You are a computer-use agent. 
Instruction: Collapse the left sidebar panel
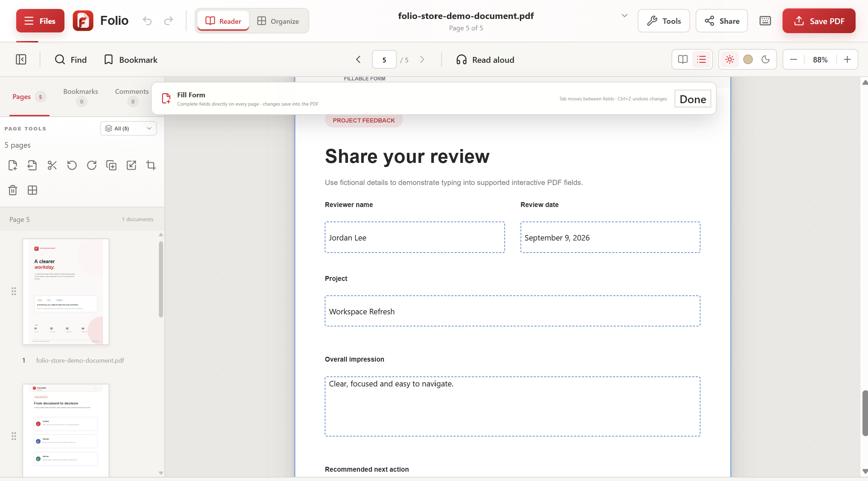click(21, 59)
